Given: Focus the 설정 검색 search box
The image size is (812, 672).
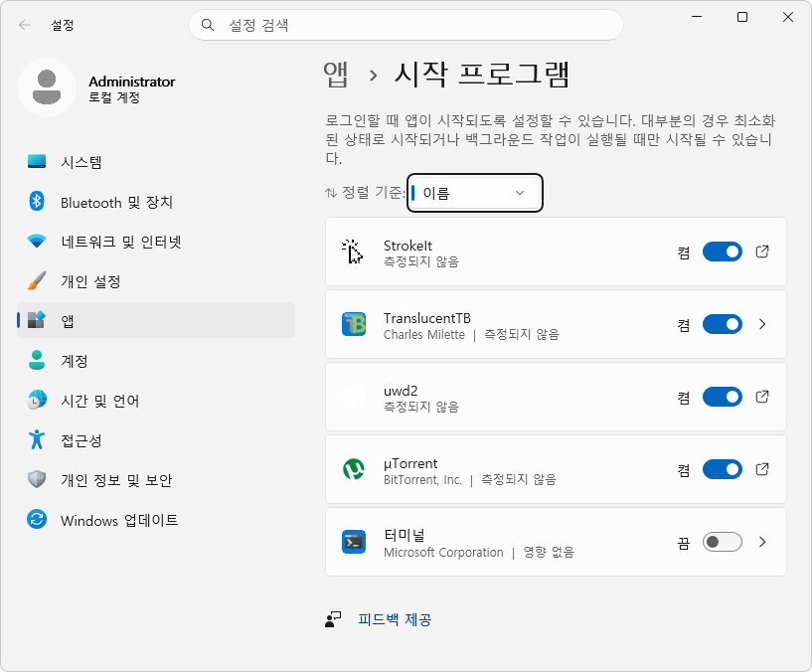Looking at the screenshot, I should 406,25.
